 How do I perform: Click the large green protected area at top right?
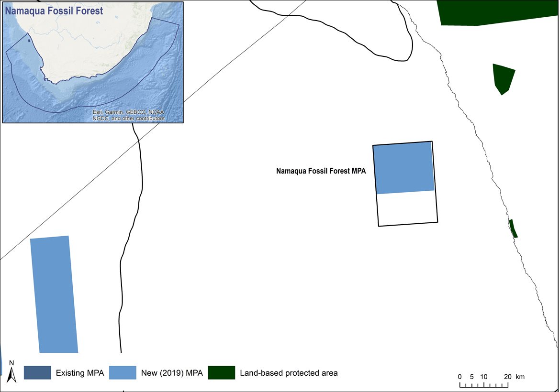tap(496, 12)
